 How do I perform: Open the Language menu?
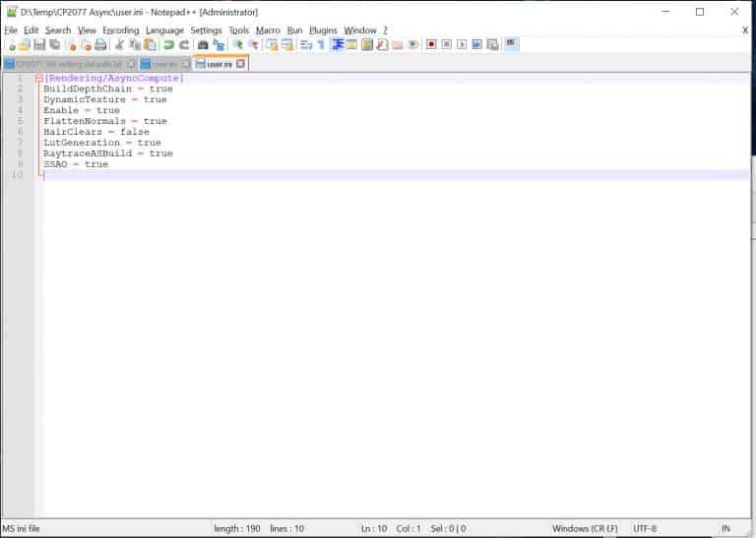tap(164, 30)
